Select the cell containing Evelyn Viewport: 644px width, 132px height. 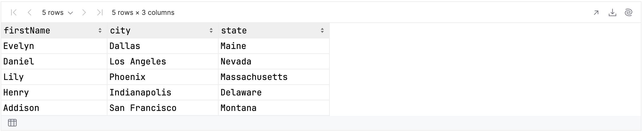tap(54, 46)
